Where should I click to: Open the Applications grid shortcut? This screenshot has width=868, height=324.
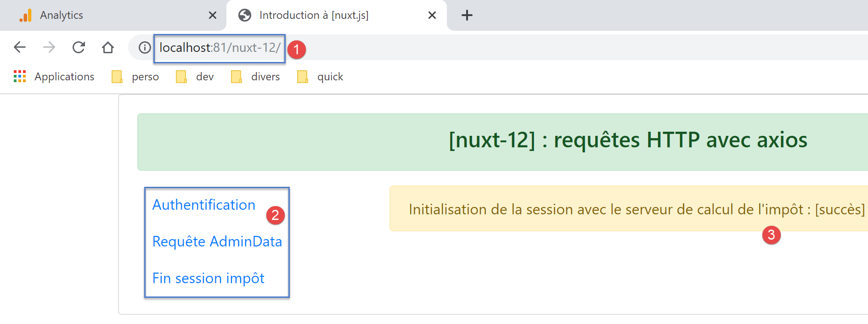pos(54,77)
